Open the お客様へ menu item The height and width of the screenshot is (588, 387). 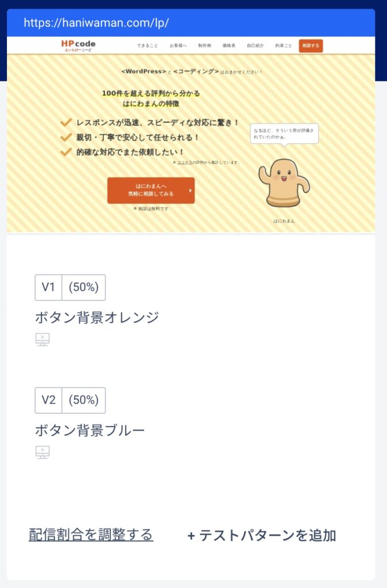coord(178,46)
